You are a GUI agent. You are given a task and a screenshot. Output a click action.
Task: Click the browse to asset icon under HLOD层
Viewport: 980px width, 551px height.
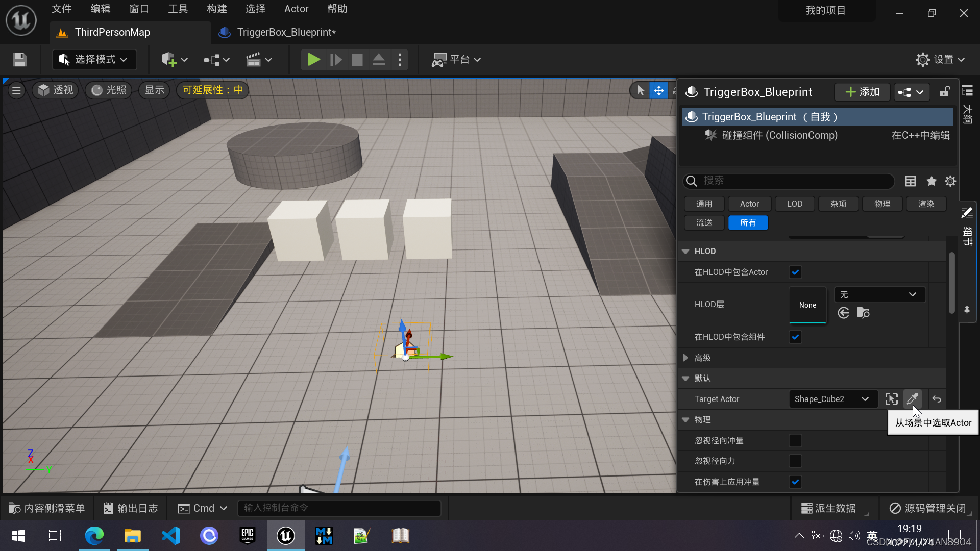(x=864, y=313)
